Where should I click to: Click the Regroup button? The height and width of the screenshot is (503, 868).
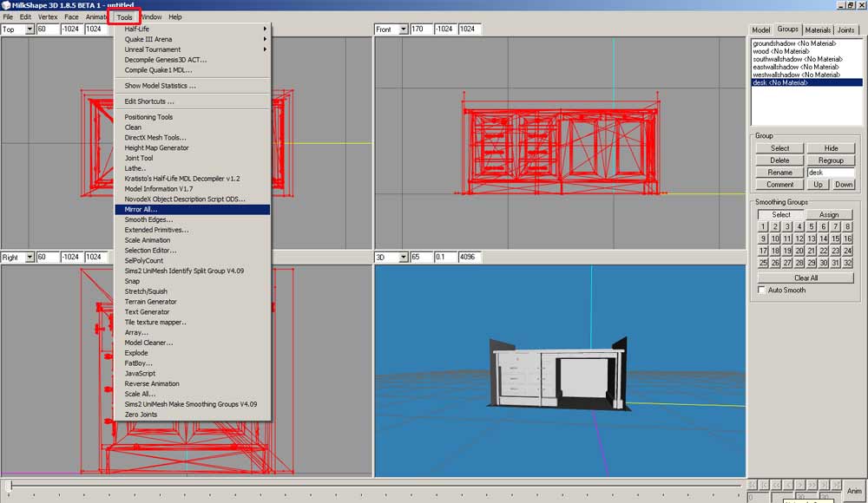click(831, 160)
